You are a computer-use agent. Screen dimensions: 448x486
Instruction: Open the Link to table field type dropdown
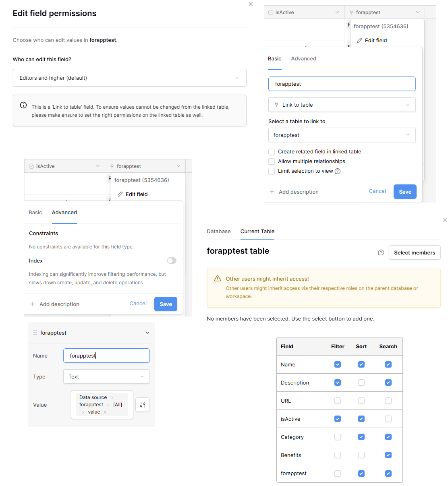point(342,105)
